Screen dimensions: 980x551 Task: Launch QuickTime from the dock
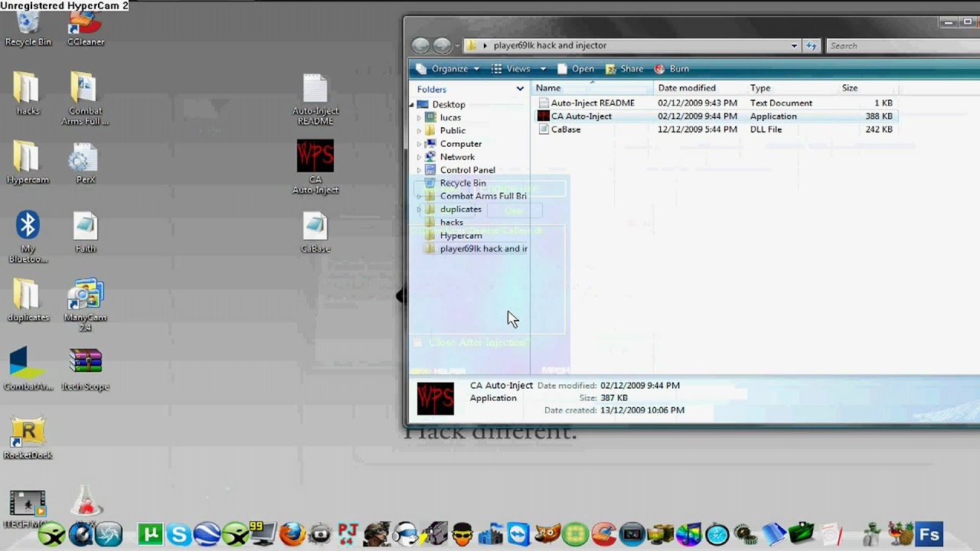coord(80,534)
